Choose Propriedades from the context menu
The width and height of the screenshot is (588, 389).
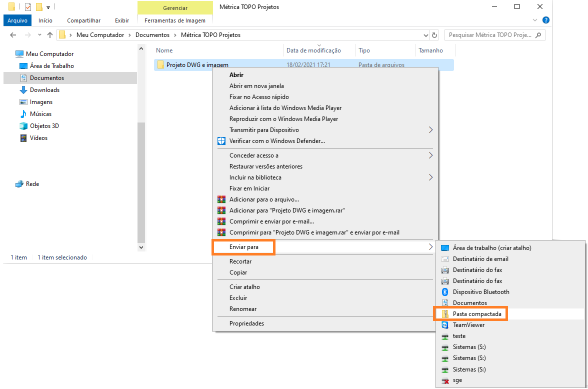pyautogui.click(x=246, y=323)
